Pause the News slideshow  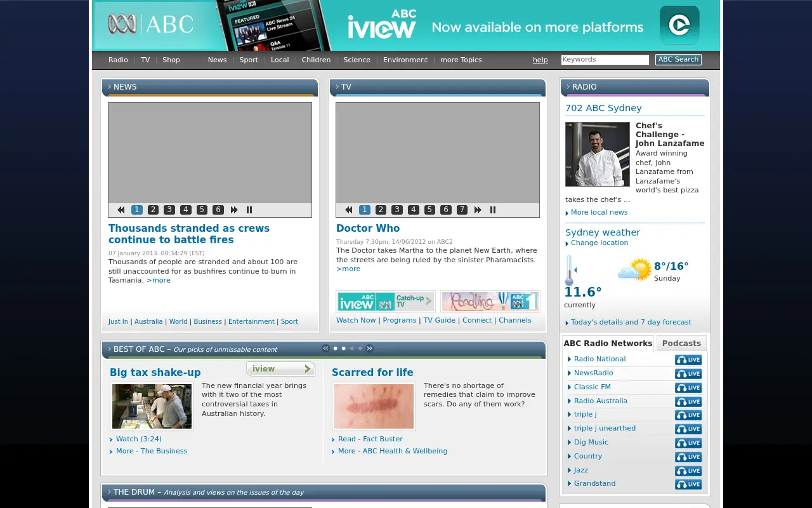point(249,210)
